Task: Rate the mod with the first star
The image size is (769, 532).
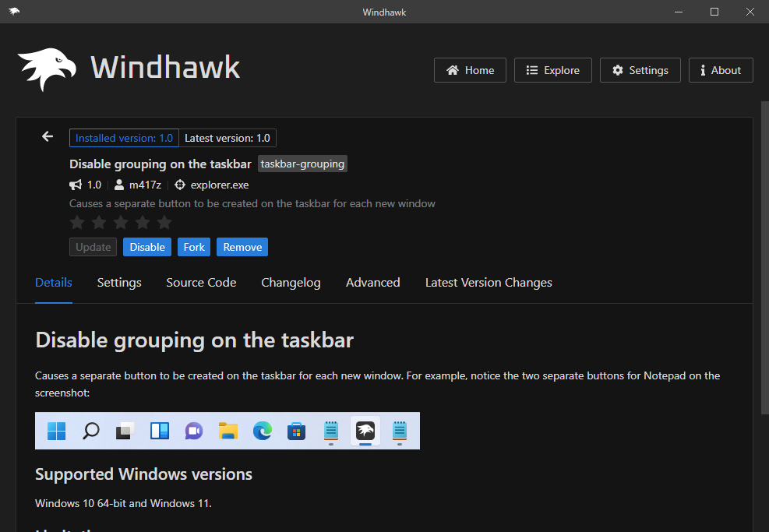Action: click(77, 222)
